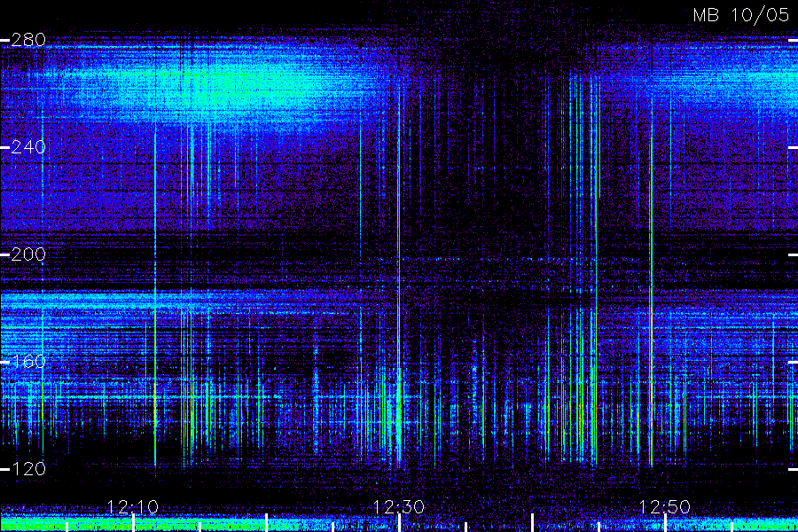Image resolution: width=798 pixels, height=532 pixels.
Task: Click the 120 frequency axis label
Action: click(x=28, y=469)
